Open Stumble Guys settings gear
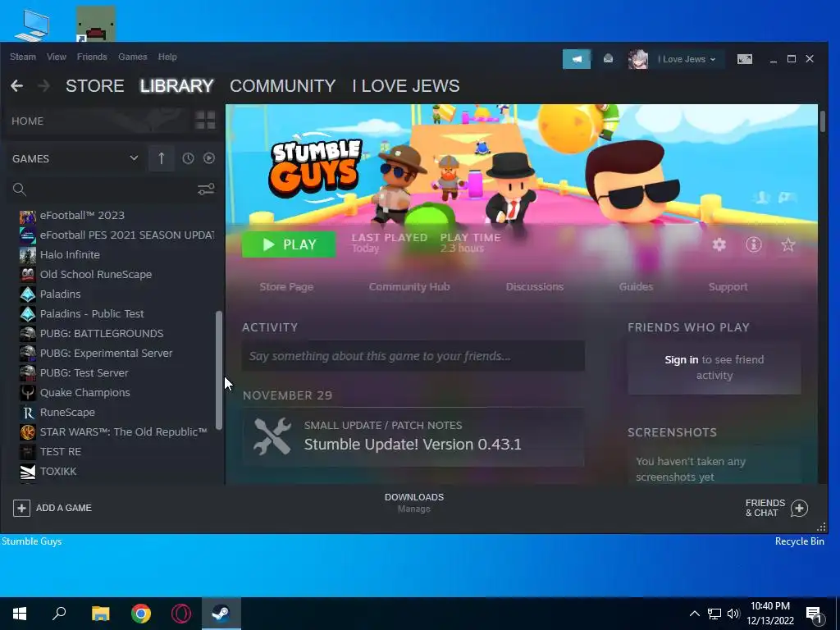The height and width of the screenshot is (630, 840). click(719, 244)
